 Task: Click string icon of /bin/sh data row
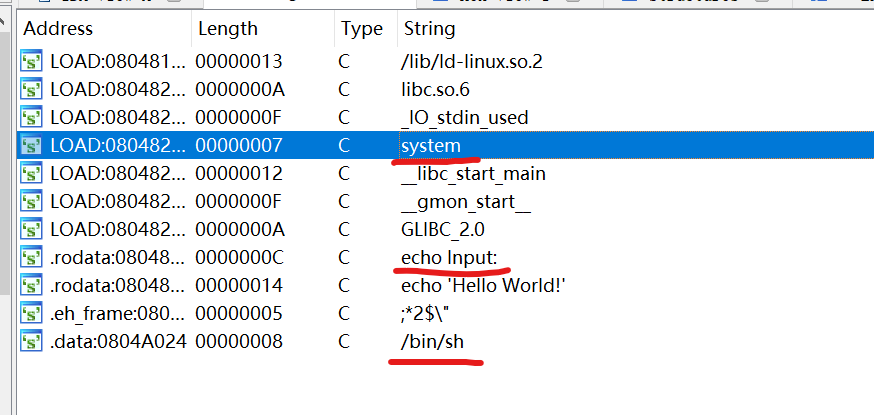pyautogui.click(x=31, y=341)
